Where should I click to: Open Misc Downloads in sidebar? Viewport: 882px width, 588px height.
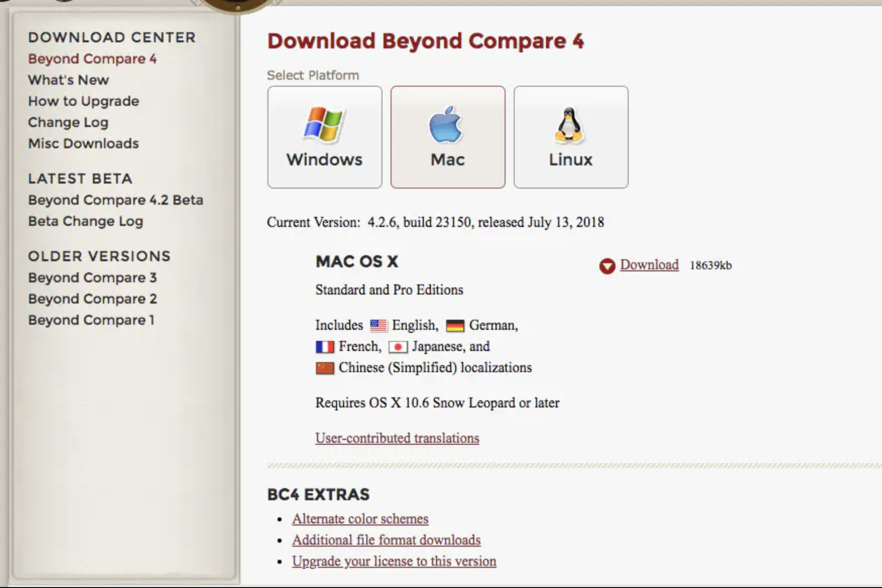(83, 143)
